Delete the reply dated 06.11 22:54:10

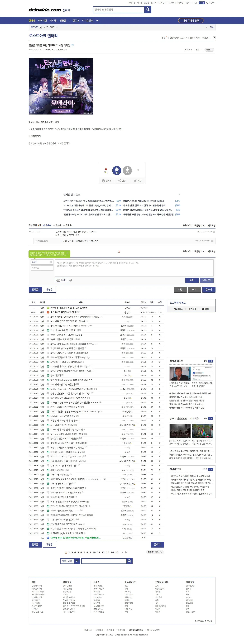tap(212, 241)
